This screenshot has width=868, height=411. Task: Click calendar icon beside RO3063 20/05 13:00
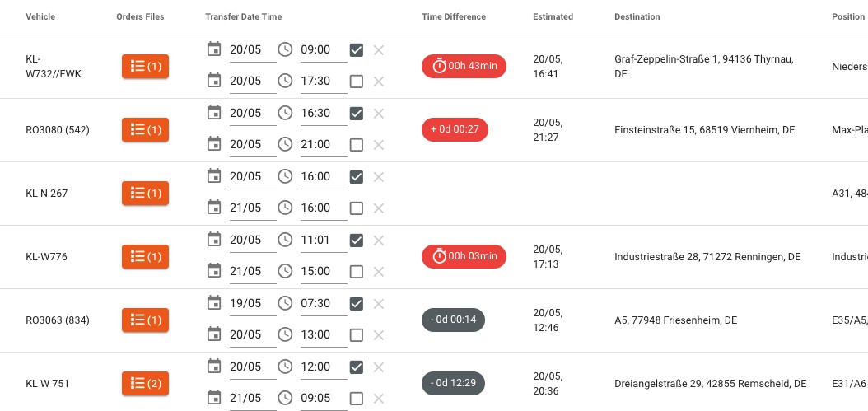[x=213, y=334]
